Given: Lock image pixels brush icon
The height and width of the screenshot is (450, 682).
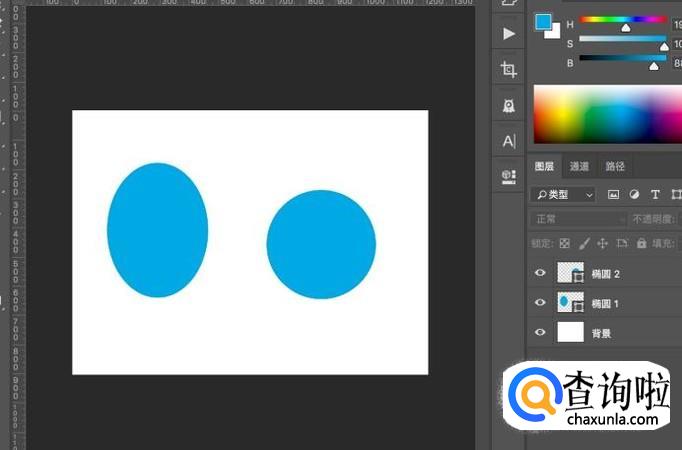Looking at the screenshot, I should [584, 243].
